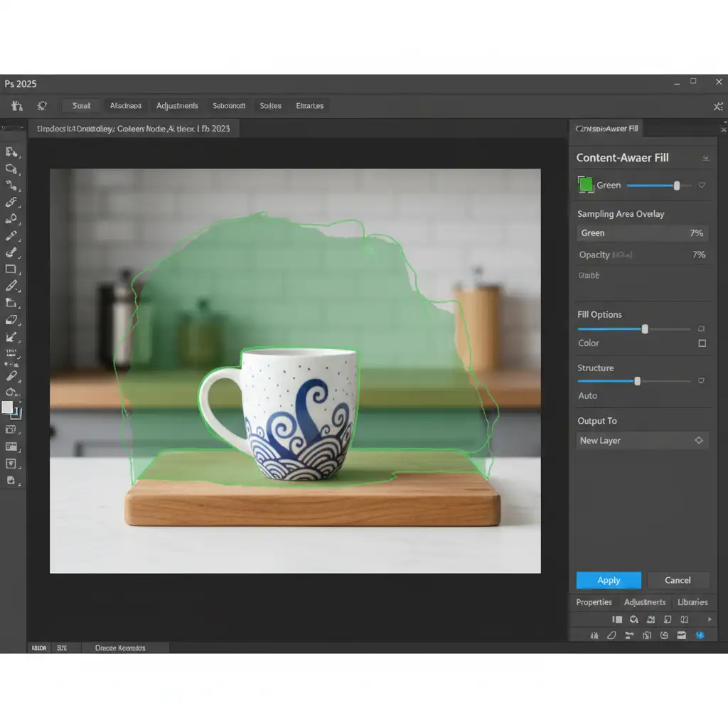Click the gear icon in top bar

point(42,106)
